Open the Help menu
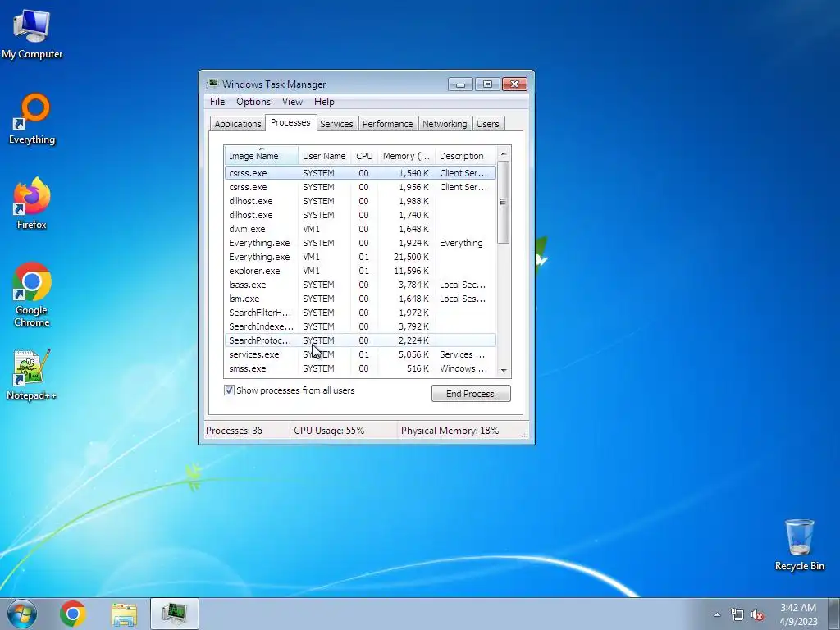The width and height of the screenshot is (840, 630). point(324,102)
